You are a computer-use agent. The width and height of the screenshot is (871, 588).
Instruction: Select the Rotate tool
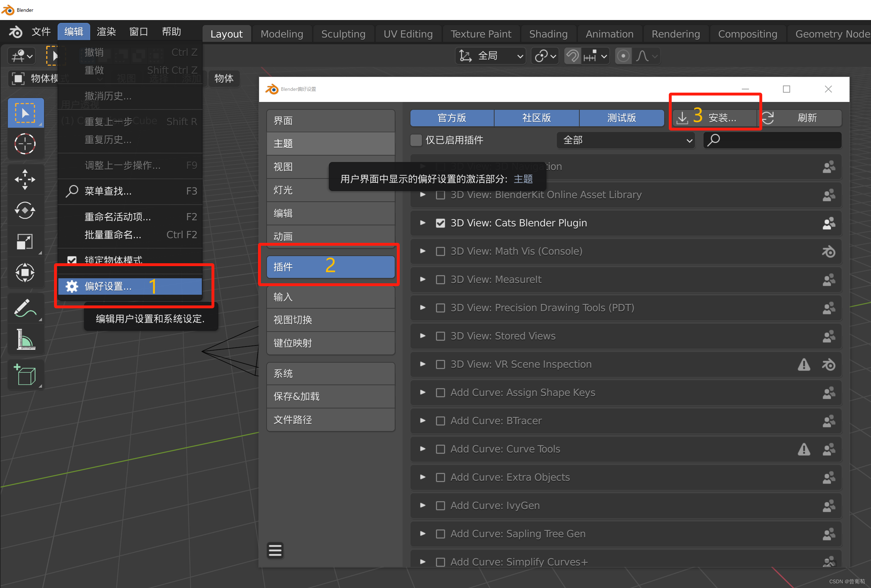click(25, 210)
